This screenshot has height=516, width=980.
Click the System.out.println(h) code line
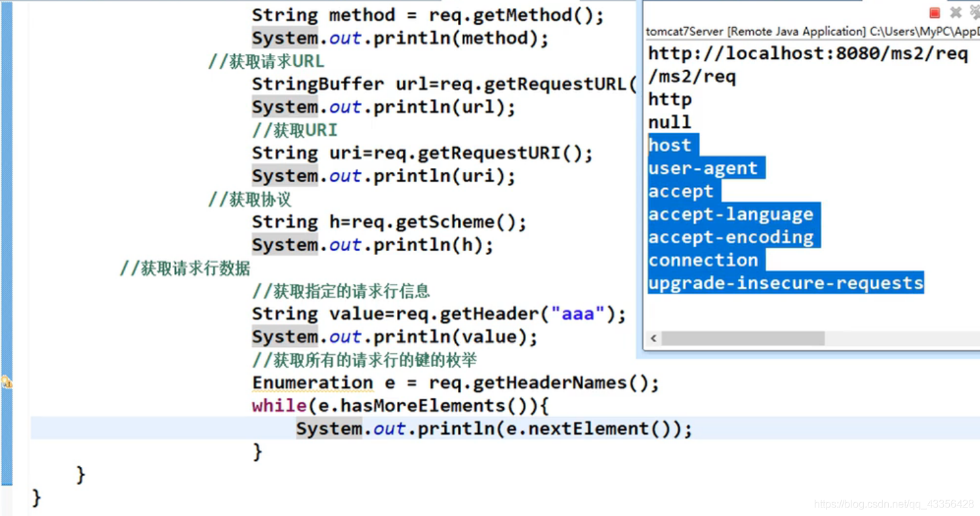click(373, 245)
